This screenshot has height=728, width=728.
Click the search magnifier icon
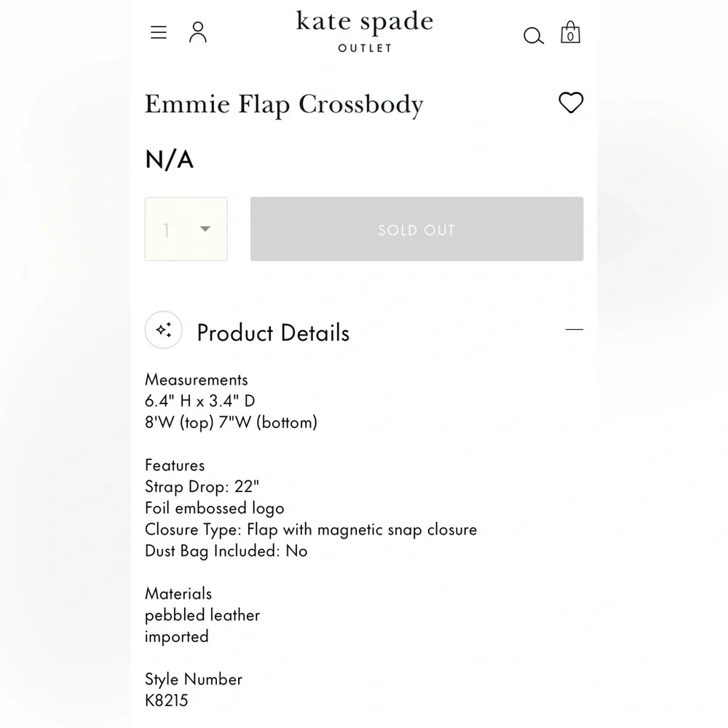pyautogui.click(x=534, y=36)
